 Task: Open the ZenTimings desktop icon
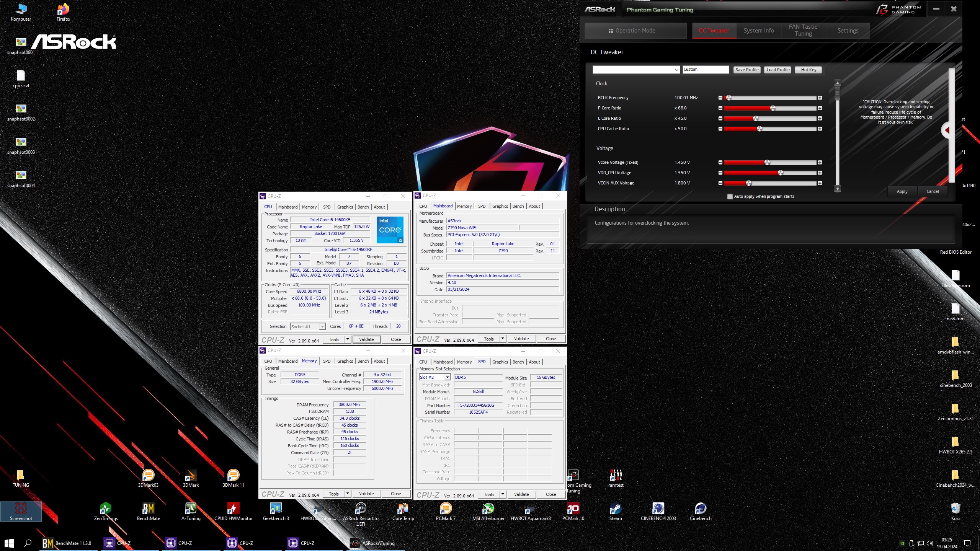[x=106, y=512]
